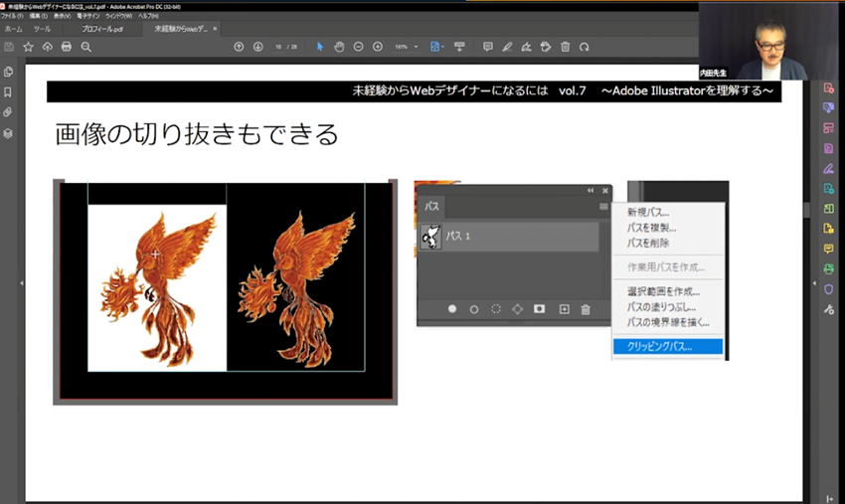This screenshot has width=845, height=504.
Task: Click load path as selection dotted circle
Action: [496, 309]
